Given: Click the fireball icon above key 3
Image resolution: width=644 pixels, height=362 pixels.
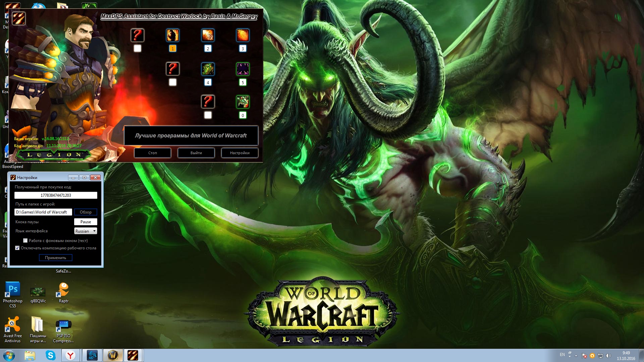Looking at the screenshot, I should pyautogui.click(x=243, y=35).
